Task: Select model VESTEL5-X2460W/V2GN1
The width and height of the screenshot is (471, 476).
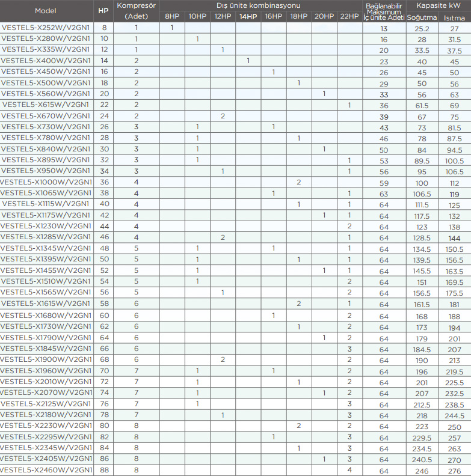Action: (46, 470)
